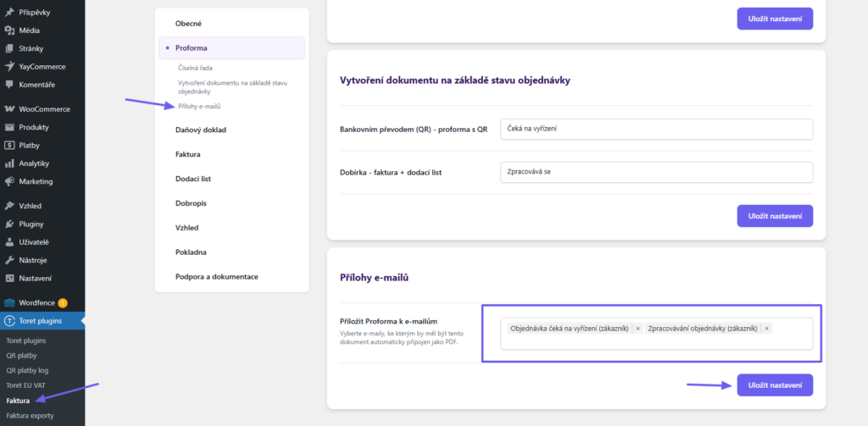Save the Vytvoření dokumentu settings
The height and width of the screenshot is (426, 868).
775,216
